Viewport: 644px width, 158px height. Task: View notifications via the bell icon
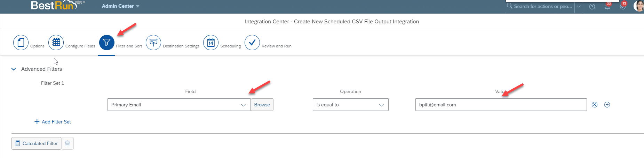[x=607, y=6]
